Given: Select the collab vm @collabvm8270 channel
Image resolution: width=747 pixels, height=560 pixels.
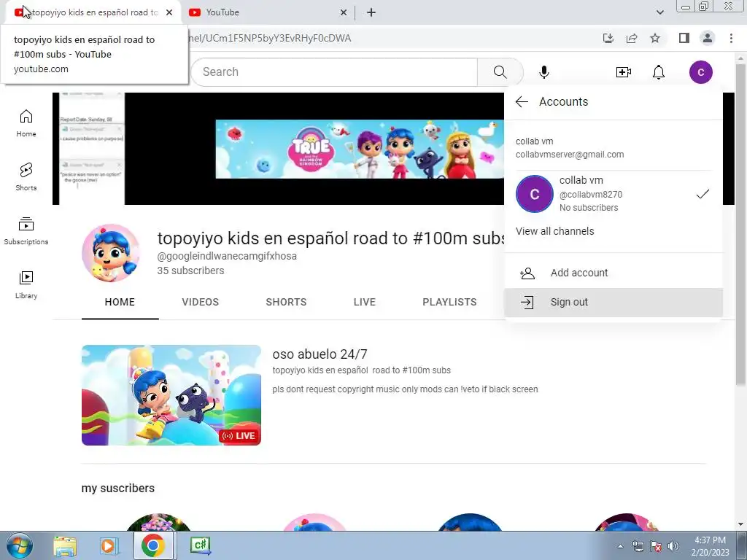Looking at the screenshot, I should (613, 194).
